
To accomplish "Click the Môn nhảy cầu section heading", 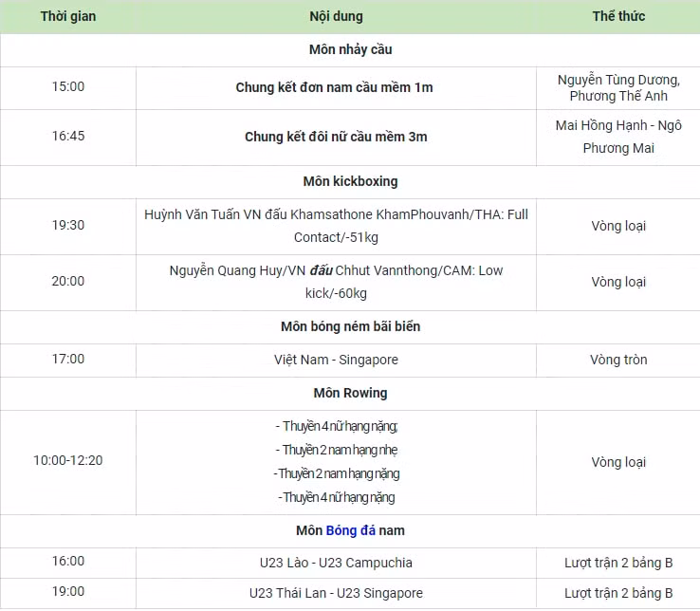I will pyautogui.click(x=350, y=49).
